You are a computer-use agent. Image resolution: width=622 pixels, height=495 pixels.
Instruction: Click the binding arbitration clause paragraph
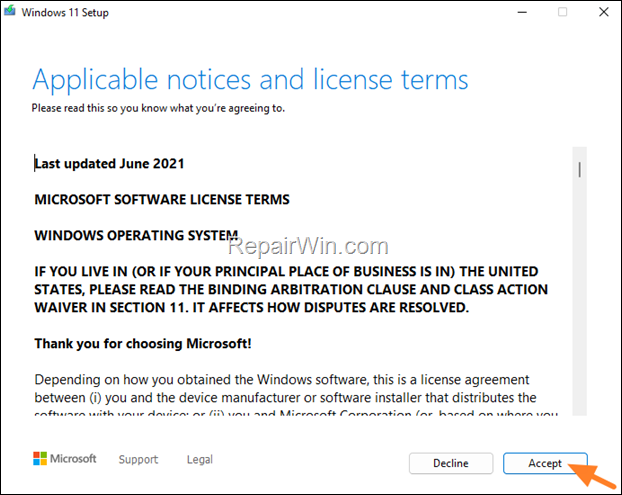coord(291,290)
